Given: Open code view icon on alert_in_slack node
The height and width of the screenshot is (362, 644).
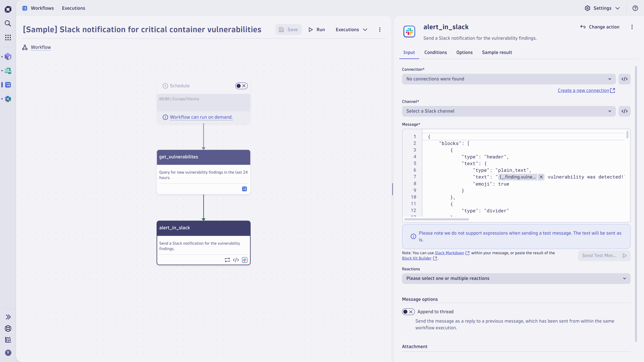Looking at the screenshot, I should (x=236, y=260).
